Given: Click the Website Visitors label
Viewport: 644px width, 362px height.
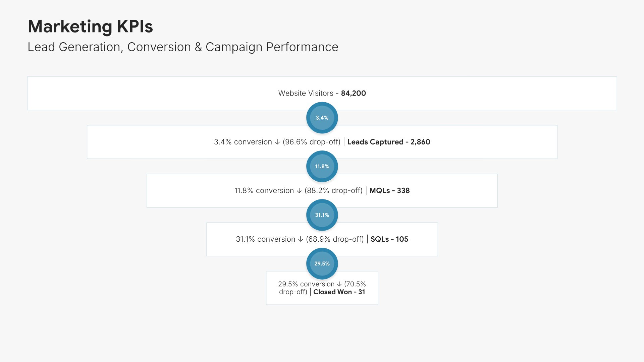Looking at the screenshot, I should (x=306, y=93).
